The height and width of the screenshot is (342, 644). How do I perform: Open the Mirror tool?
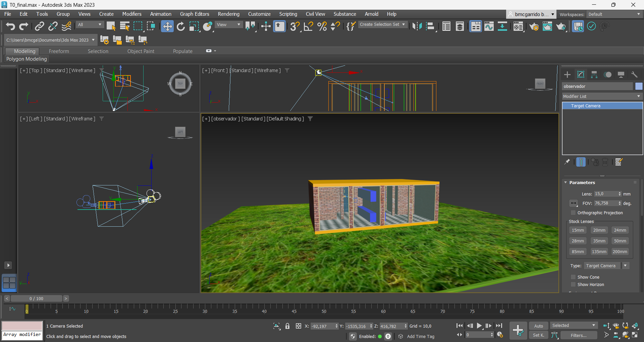[417, 26]
